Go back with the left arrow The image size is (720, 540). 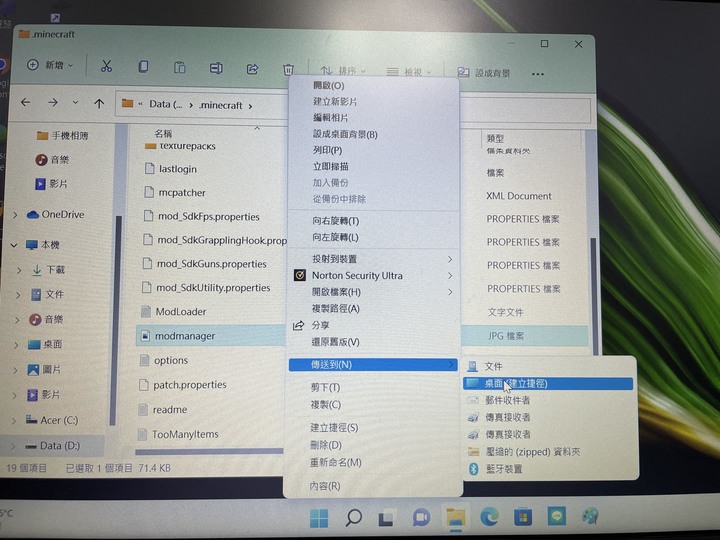pos(26,102)
